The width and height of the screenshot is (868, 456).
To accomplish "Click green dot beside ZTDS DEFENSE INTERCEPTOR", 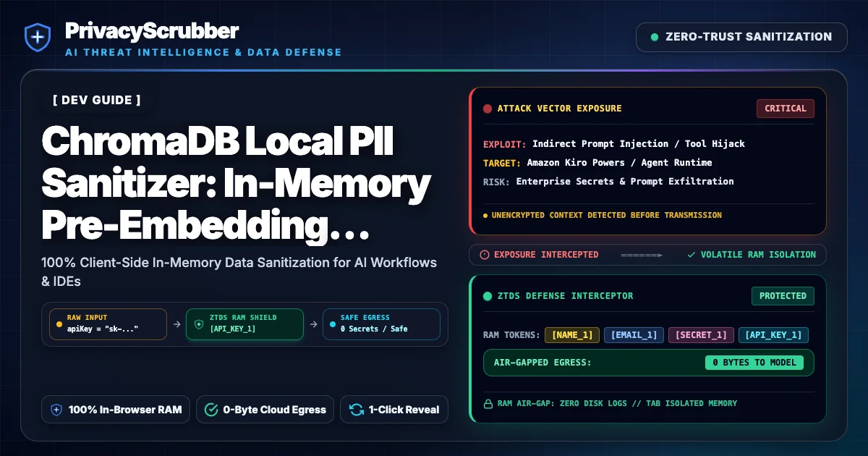I will pos(488,296).
